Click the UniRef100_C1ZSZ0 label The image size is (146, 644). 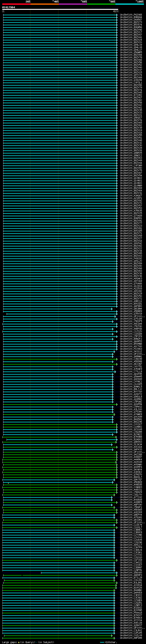(x=131, y=331)
